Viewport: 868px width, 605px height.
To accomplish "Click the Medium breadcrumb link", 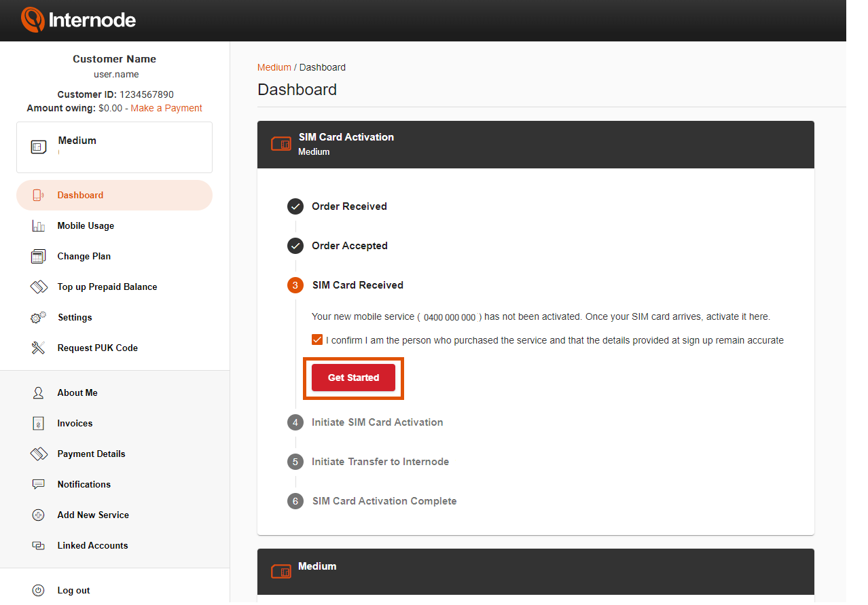I will [x=274, y=67].
